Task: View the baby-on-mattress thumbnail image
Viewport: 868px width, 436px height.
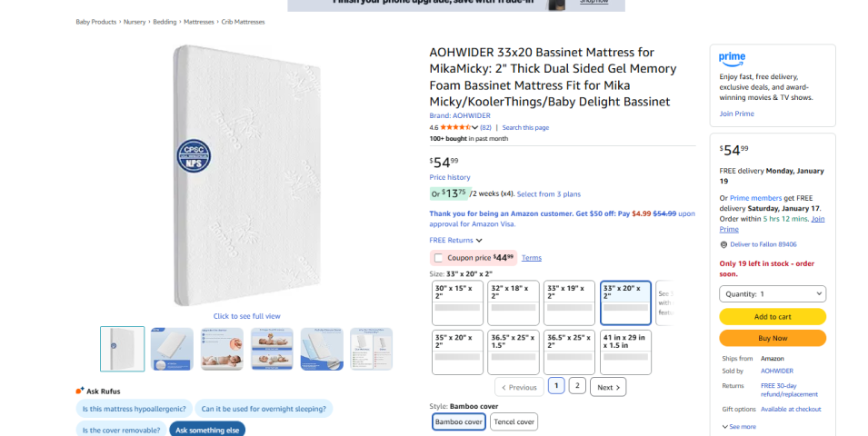Action: tap(222, 349)
